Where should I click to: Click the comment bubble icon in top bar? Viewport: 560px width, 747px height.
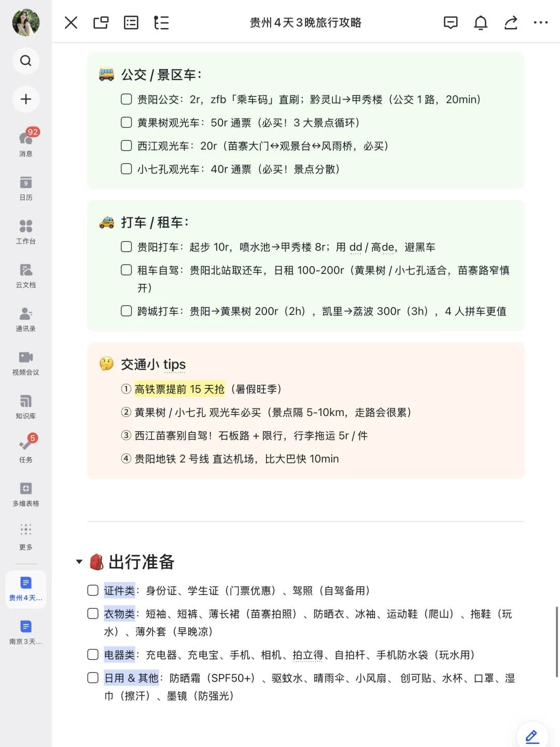tap(450, 22)
